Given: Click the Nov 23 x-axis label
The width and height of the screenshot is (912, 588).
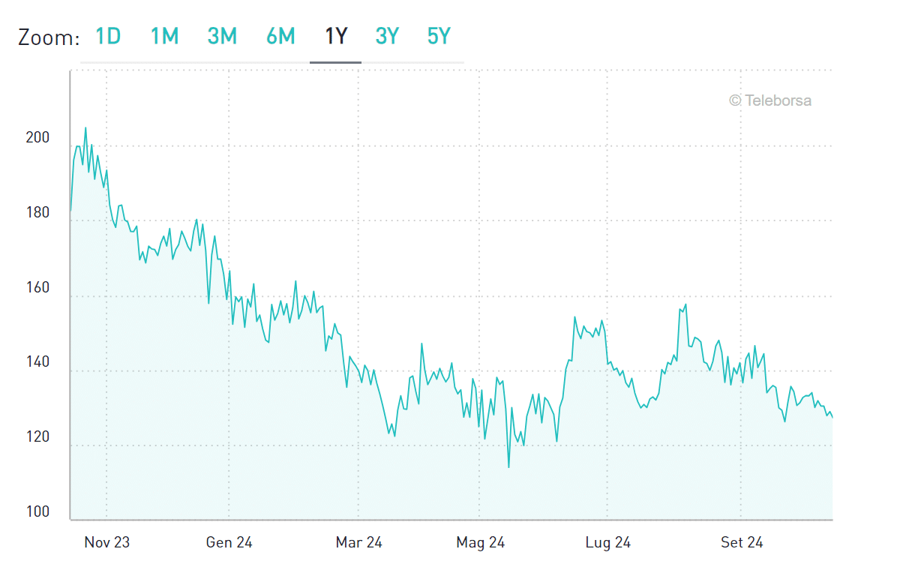Looking at the screenshot, I should 106,542.
